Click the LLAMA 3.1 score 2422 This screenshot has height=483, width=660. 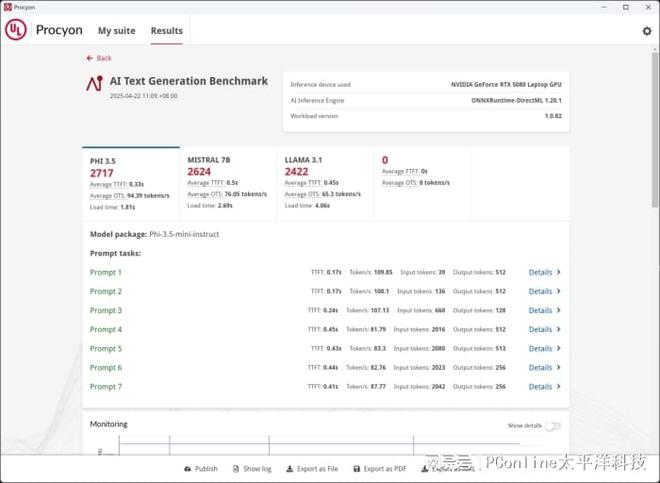[x=296, y=172]
